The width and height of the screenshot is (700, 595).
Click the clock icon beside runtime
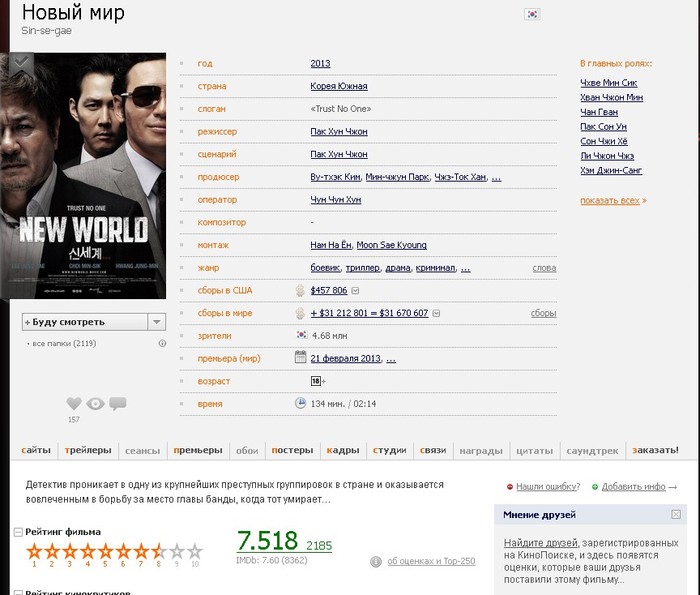[x=300, y=403]
